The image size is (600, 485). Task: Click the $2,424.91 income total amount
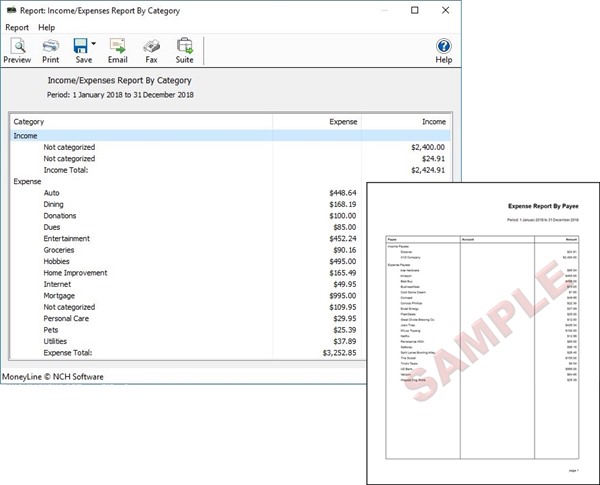click(x=428, y=170)
